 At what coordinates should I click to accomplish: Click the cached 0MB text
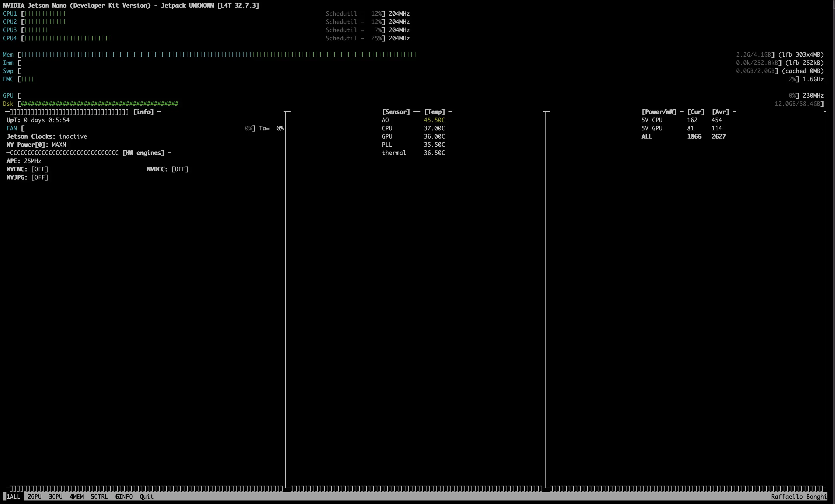coord(803,71)
